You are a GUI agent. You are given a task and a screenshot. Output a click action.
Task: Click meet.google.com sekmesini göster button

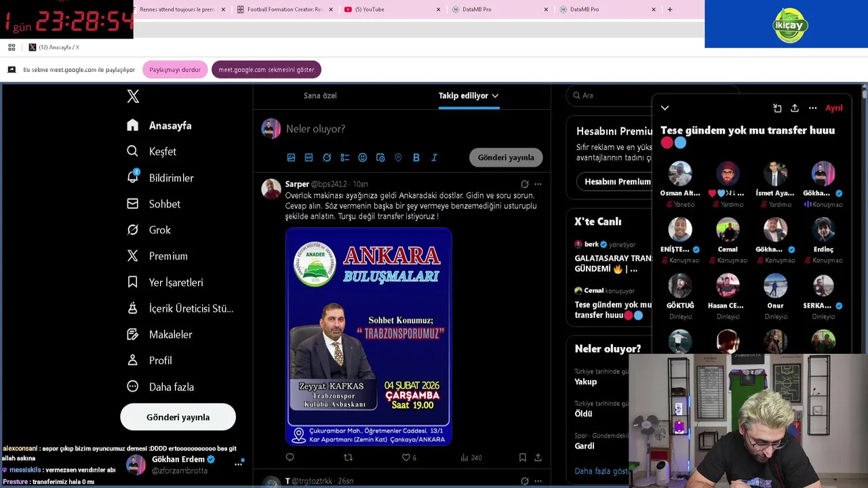click(x=266, y=70)
